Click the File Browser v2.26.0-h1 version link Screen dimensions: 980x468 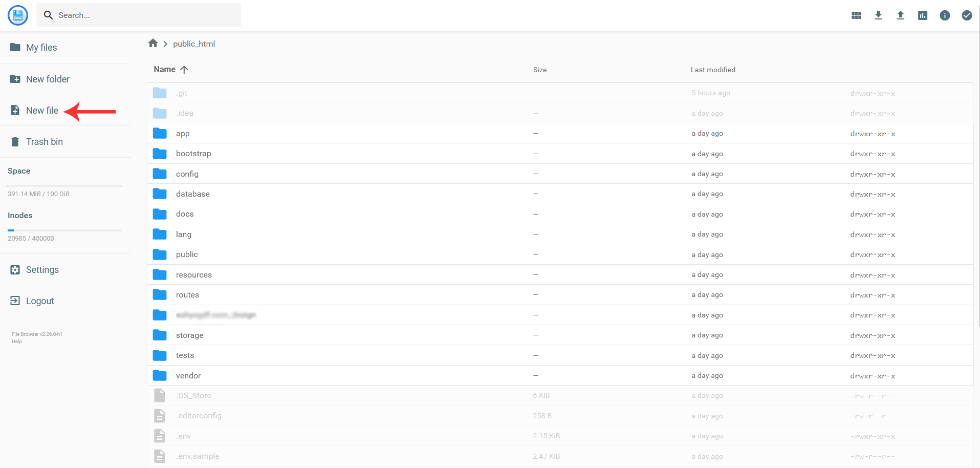(x=37, y=334)
